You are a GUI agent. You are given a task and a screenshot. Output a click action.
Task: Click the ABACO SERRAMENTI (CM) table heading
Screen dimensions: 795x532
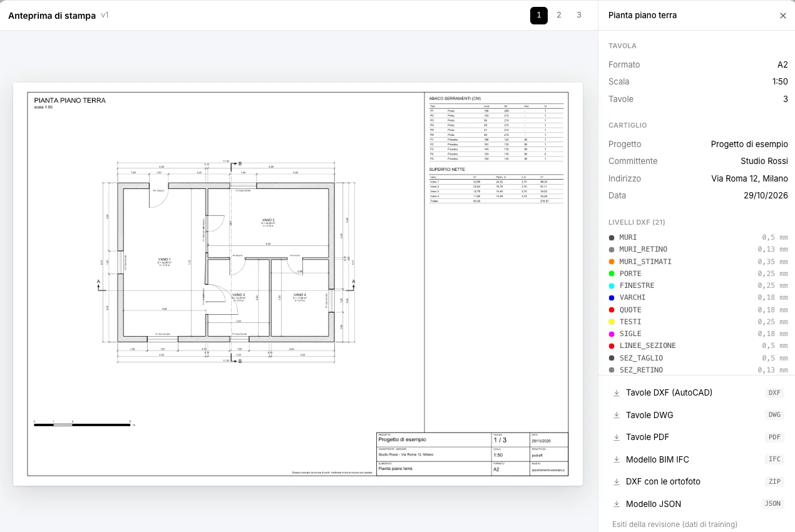(455, 98)
